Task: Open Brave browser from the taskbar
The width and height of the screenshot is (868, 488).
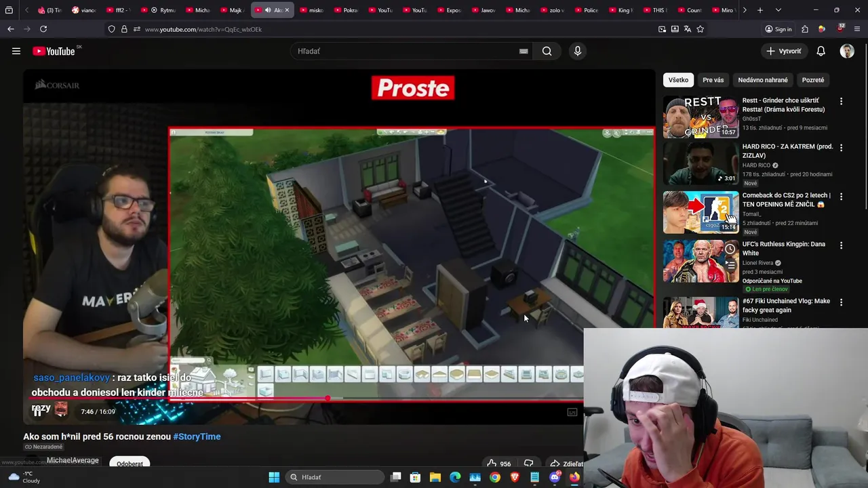Action: 515,477
